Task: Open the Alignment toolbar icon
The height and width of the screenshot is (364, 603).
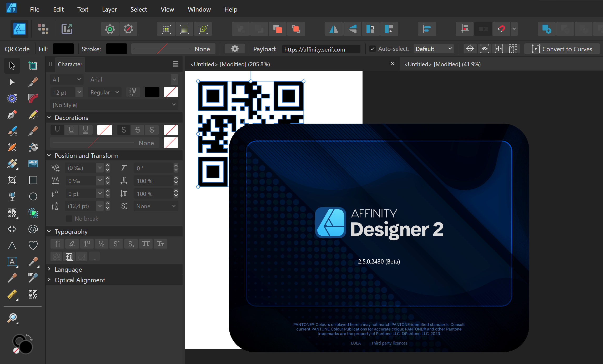Action: coord(427,29)
